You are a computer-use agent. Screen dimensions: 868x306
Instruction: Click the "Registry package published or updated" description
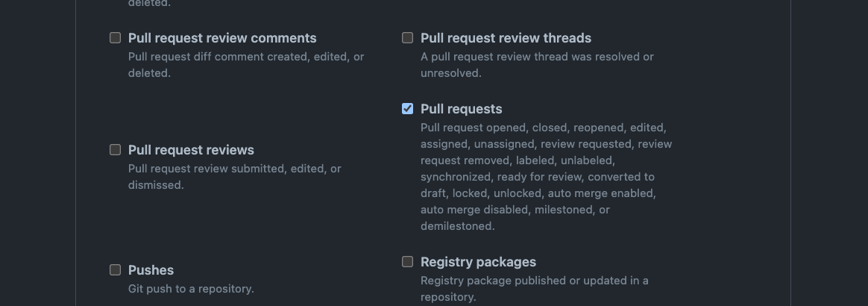pyautogui.click(x=534, y=281)
